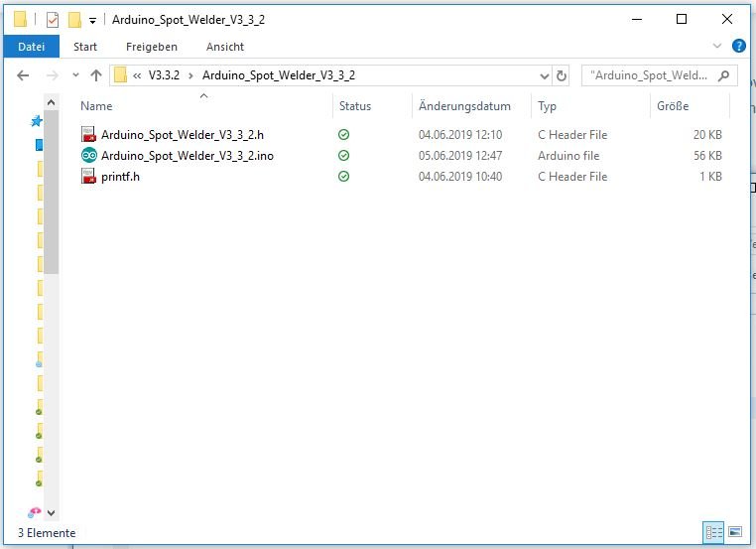
Task: Click the New folder quick access icon
Action: pyautogui.click(x=74, y=20)
